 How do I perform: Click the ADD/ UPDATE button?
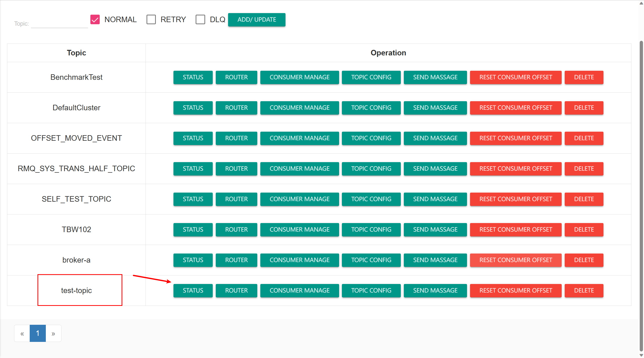point(257,20)
